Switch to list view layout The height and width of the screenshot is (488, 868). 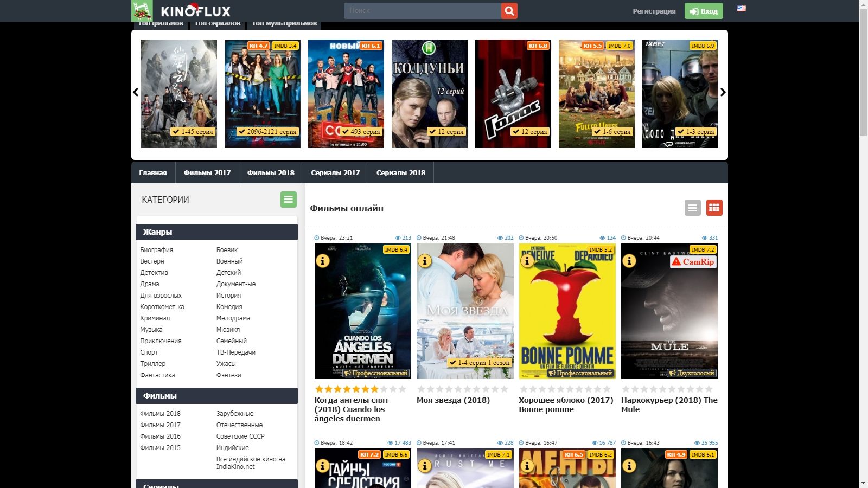(x=692, y=208)
